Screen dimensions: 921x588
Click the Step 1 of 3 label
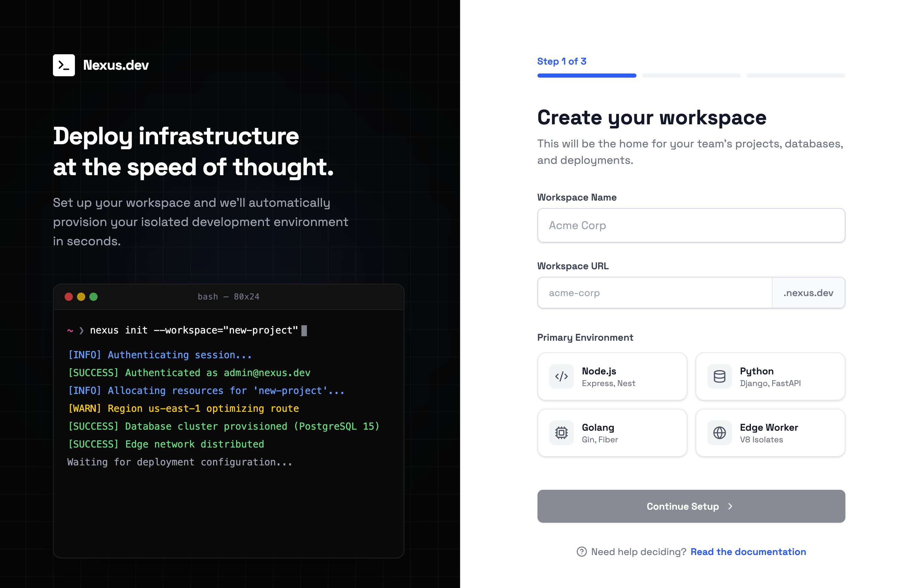click(x=561, y=61)
